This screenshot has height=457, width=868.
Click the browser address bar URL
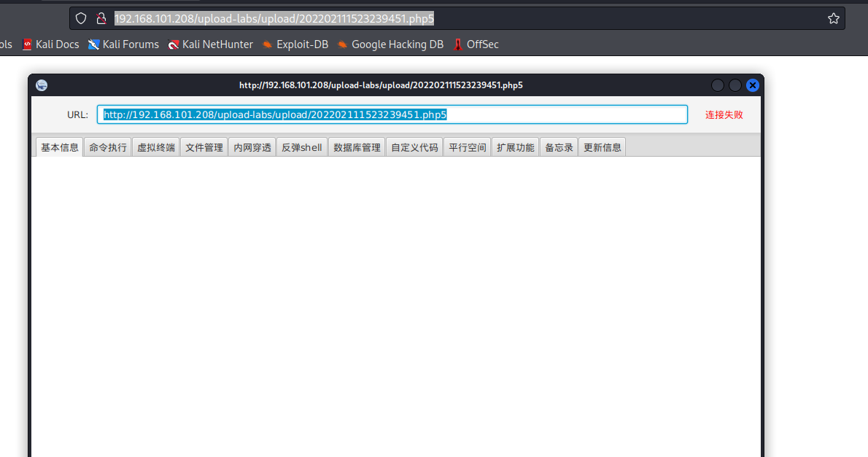click(x=274, y=18)
